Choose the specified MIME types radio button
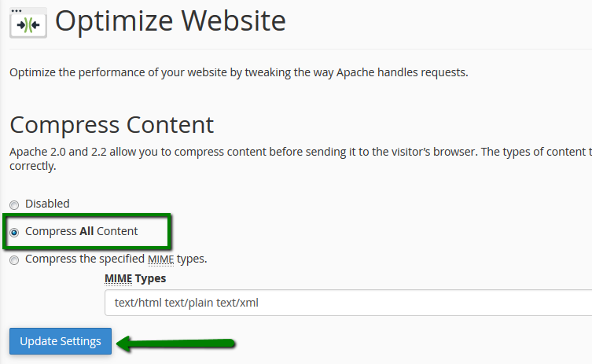Screen dimensions: 592x364 [x=14, y=259]
